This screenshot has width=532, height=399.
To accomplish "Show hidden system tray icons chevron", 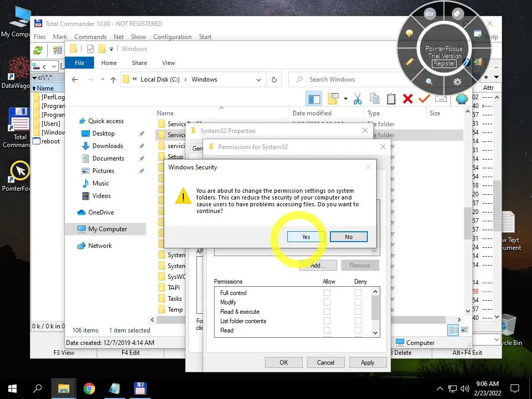I will point(440,389).
